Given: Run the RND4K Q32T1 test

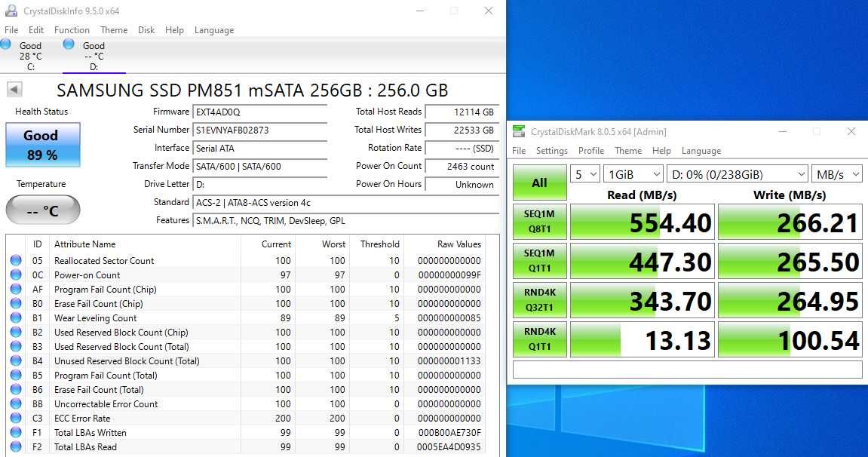Looking at the screenshot, I should [540, 300].
